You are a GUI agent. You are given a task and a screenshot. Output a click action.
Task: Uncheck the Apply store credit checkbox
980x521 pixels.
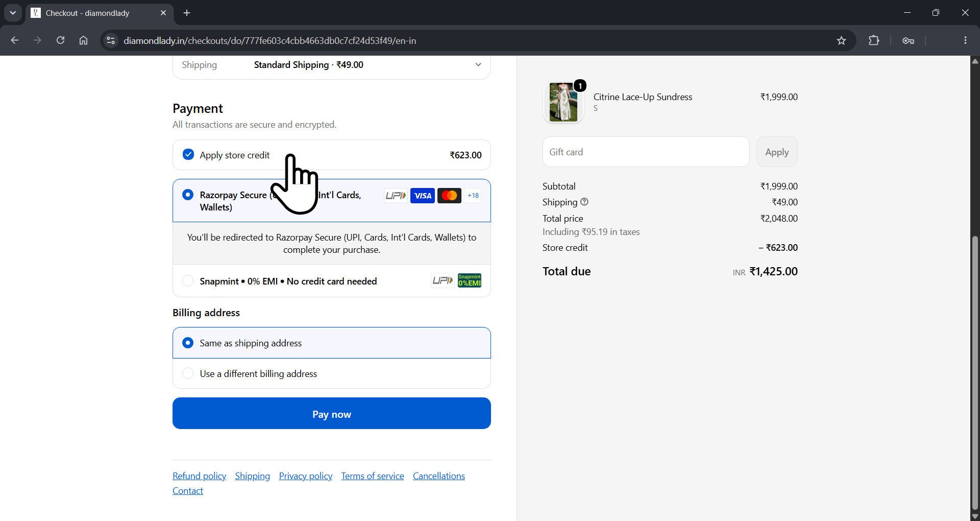pos(188,154)
